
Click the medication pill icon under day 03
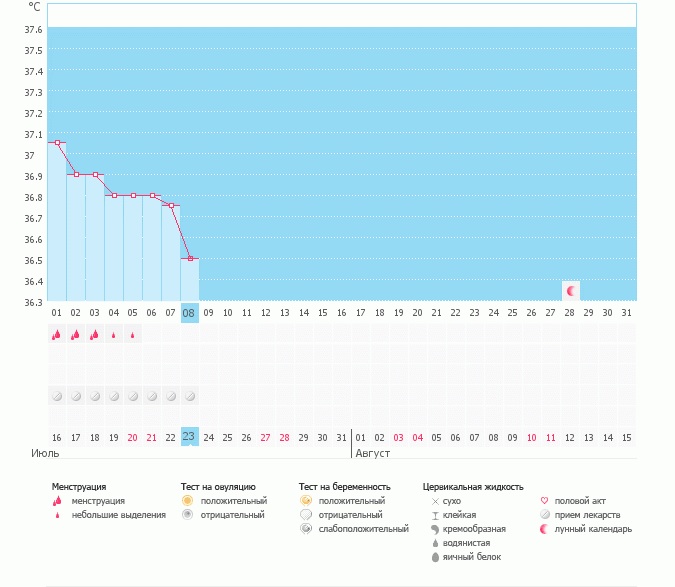95,396
